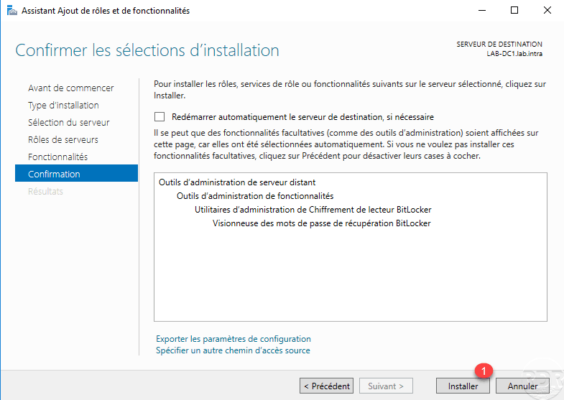
Task: Minimize the Assistant Ajout de rôles window
Action: [482, 10]
